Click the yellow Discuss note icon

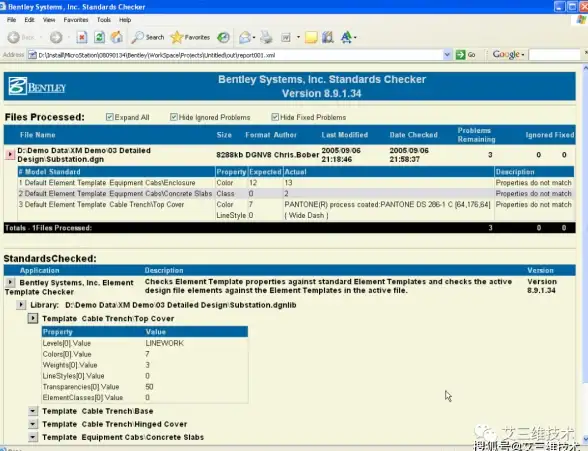pyautogui.click(x=311, y=37)
